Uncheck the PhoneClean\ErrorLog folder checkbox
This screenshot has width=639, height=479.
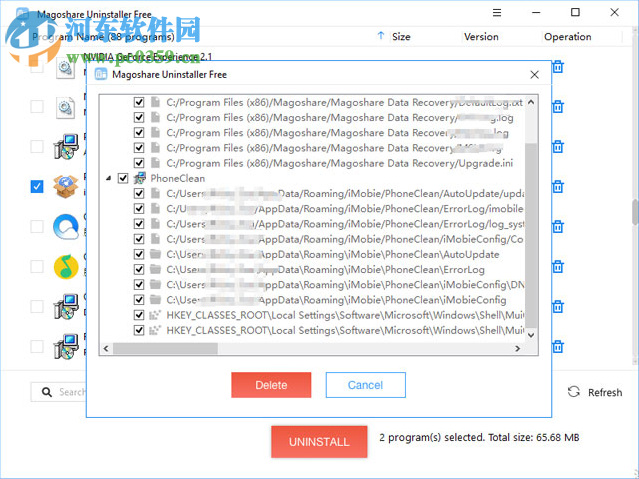[139, 269]
